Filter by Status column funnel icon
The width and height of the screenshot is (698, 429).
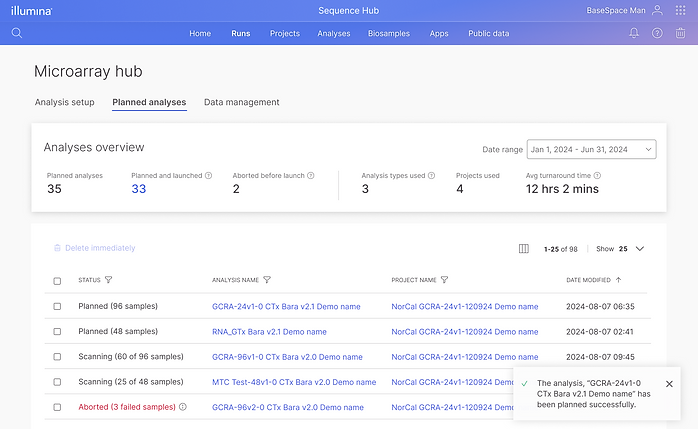[108, 280]
